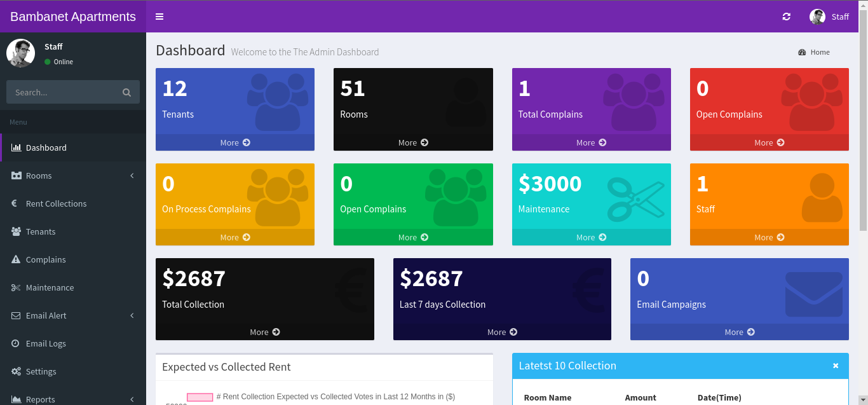Click the search magnifier icon in the sidebar
The width and height of the screenshot is (868, 405).
pyautogui.click(x=126, y=92)
